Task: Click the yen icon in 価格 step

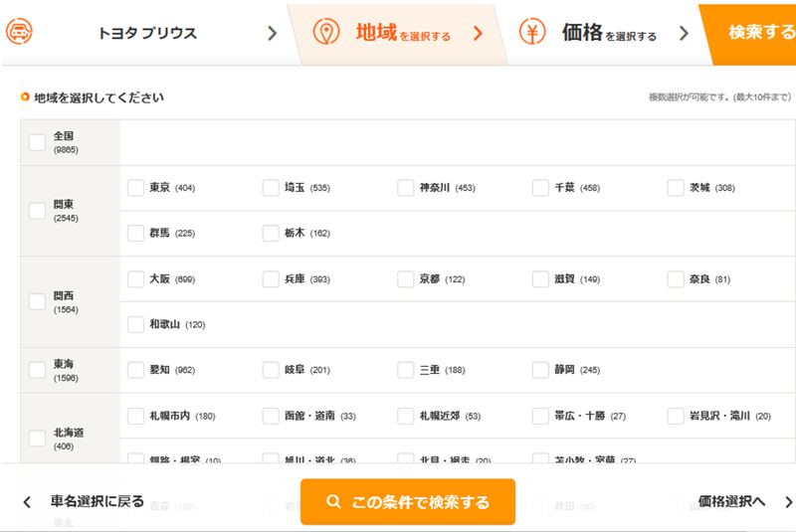Action: point(532,32)
